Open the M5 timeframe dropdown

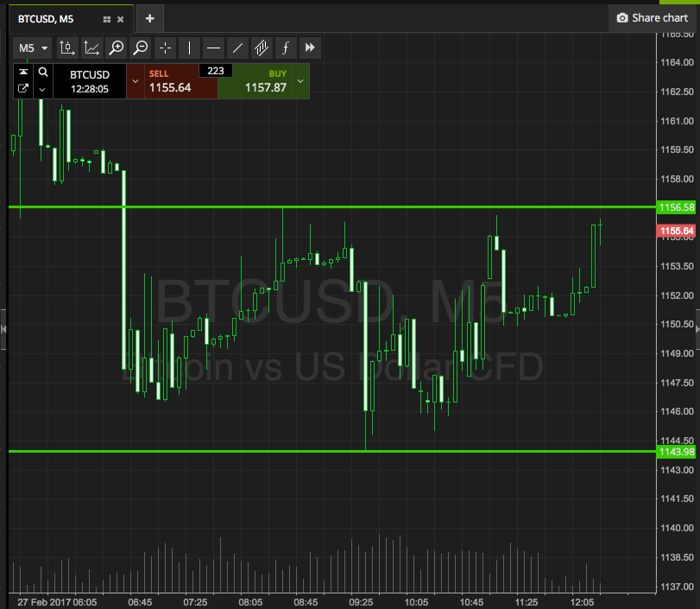click(33, 48)
